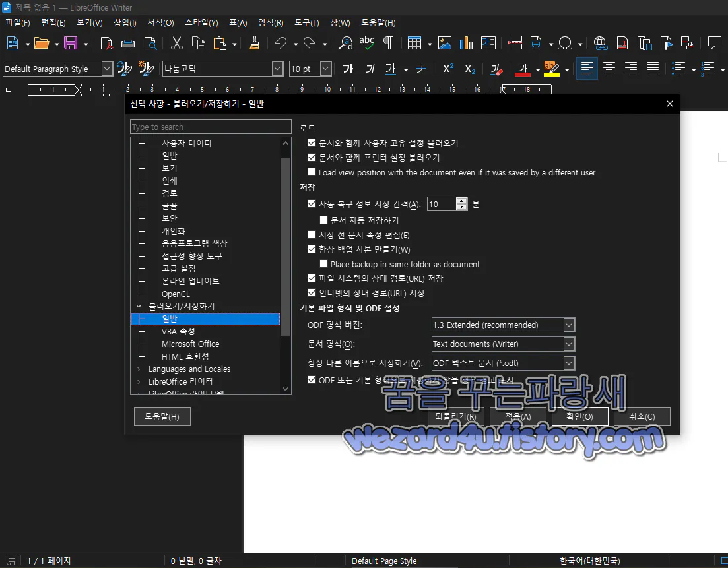Open the 문서 형식 dropdown

(x=569, y=344)
